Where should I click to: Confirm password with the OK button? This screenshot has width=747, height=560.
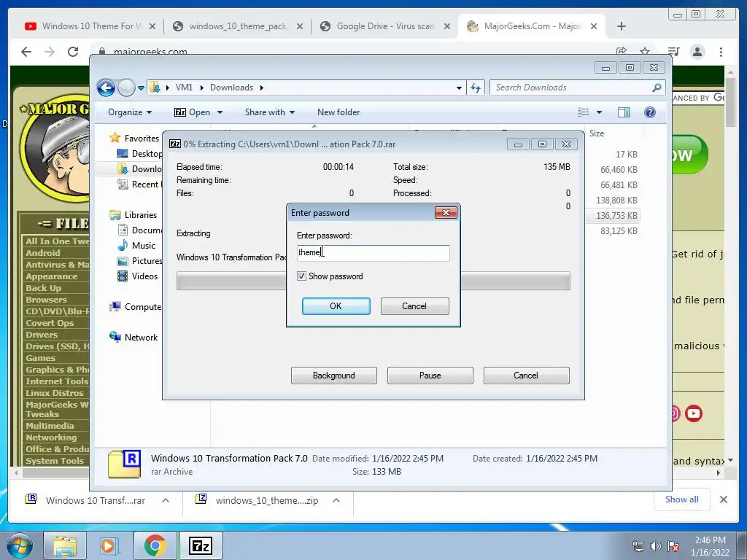[x=336, y=306]
